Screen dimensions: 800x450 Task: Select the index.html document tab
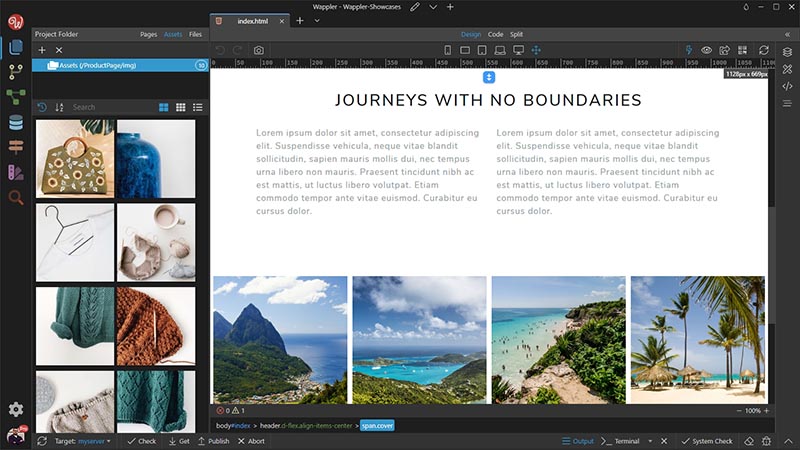(251, 21)
